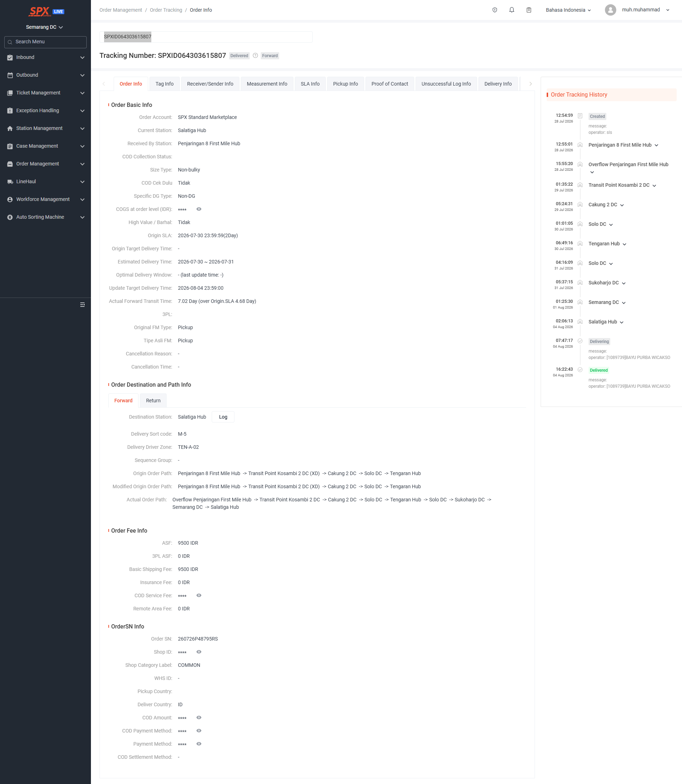The width and height of the screenshot is (682, 784).
Task: Go to Order Management breadcrumb
Action: [121, 10]
